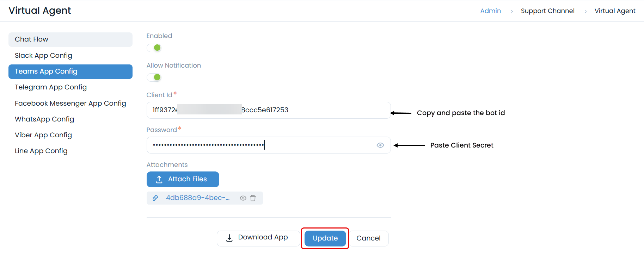Screen dimensions: 644x269
Task: Open the Chat Flow section
Action: [x=70, y=39]
